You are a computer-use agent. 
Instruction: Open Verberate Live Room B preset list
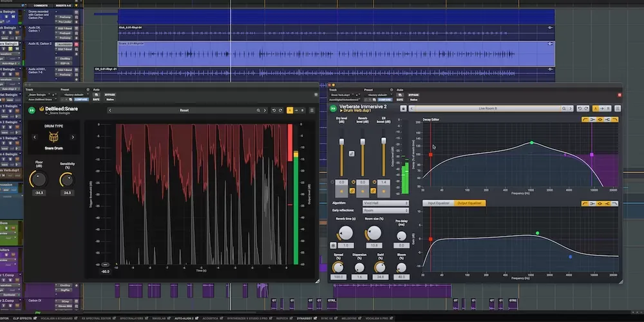tap(488, 108)
